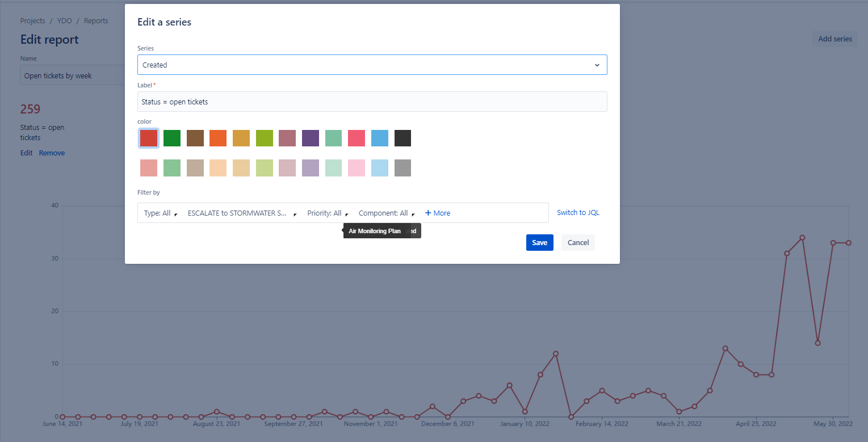The height and width of the screenshot is (442, 868).
Task: Open the ESCALATE to STORMWATER filter dropdown
Action: click(242, 213)
